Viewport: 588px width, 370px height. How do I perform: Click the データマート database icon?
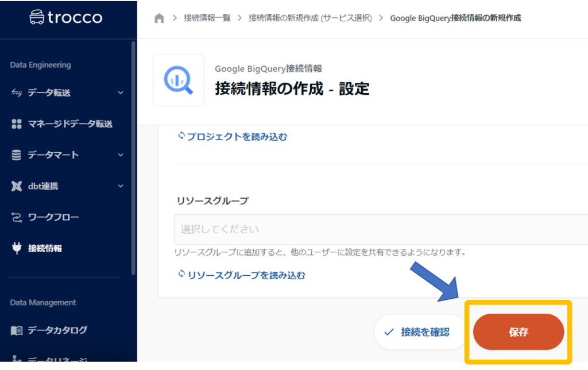coord(17,155)
